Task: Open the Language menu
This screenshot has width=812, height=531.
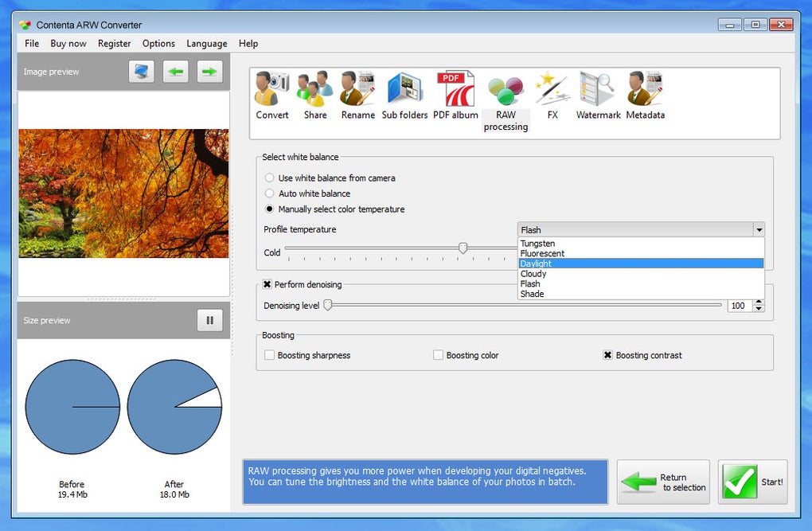Action: [x=206, y=44]
